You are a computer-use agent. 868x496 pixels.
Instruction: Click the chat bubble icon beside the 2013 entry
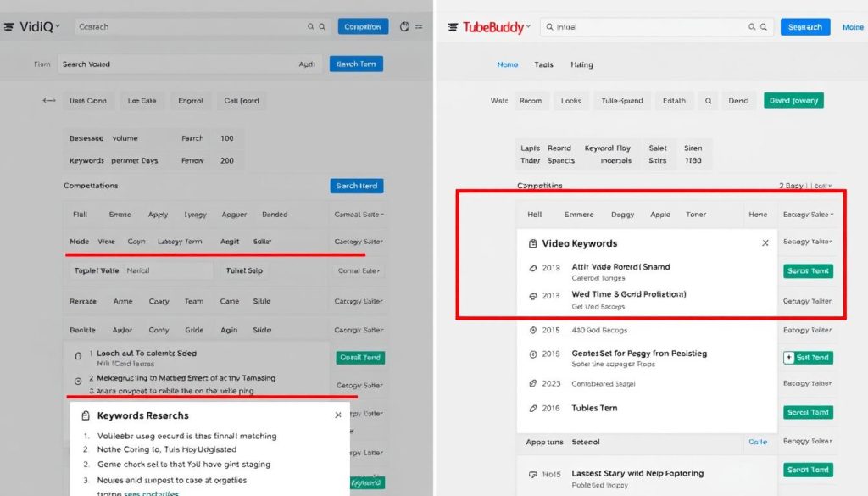[x=532, y=295]
